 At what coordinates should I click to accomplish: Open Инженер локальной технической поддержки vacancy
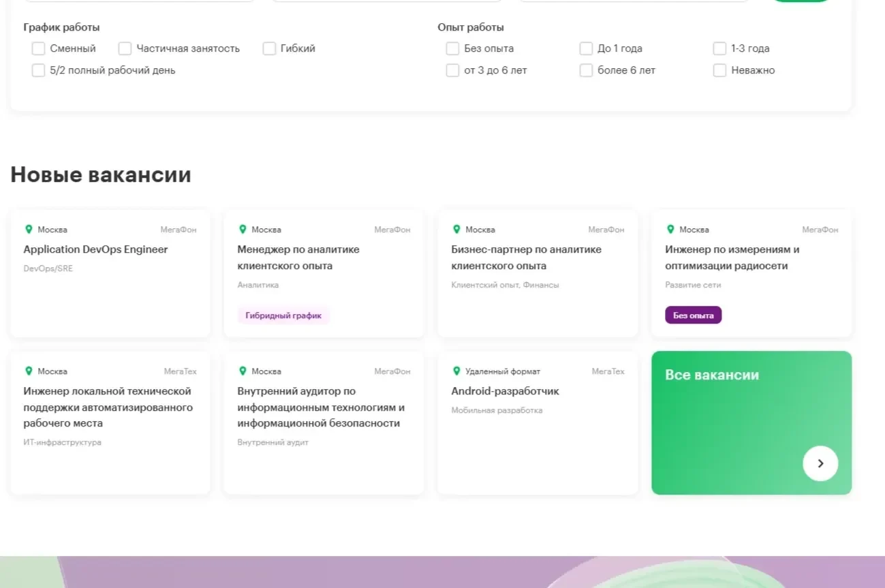tap(108, 407)
